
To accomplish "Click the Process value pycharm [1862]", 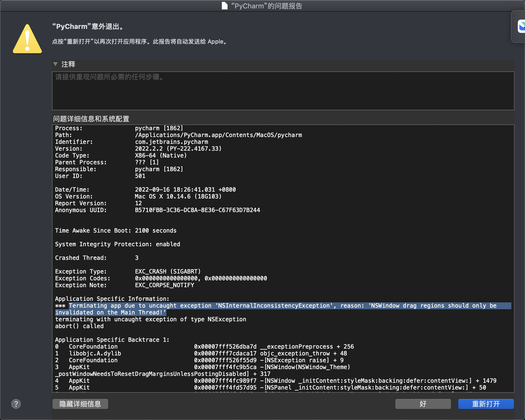I will click(159, 128).
